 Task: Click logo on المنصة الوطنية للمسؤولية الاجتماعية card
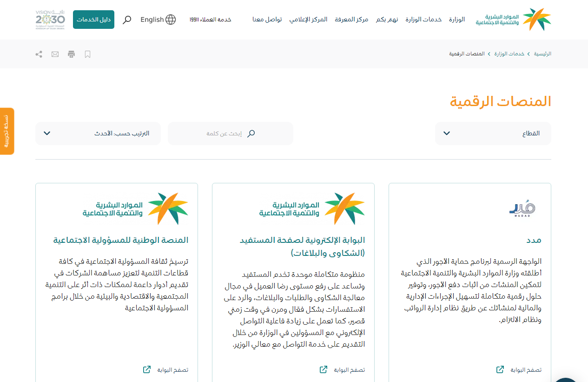pos(135,209)
